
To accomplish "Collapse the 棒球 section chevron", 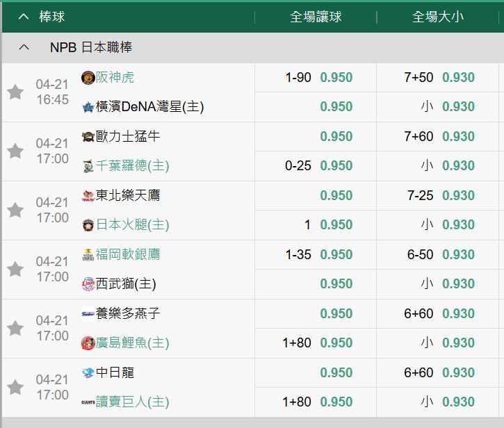I will pyautogui.click(x=24, y=17).
